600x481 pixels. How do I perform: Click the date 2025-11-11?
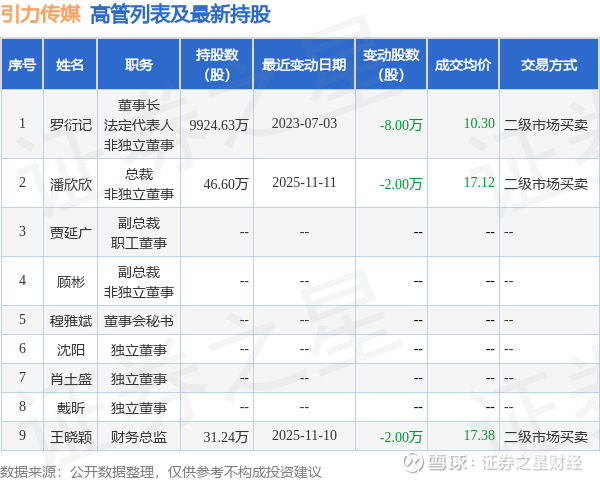(x=304, y=183)
